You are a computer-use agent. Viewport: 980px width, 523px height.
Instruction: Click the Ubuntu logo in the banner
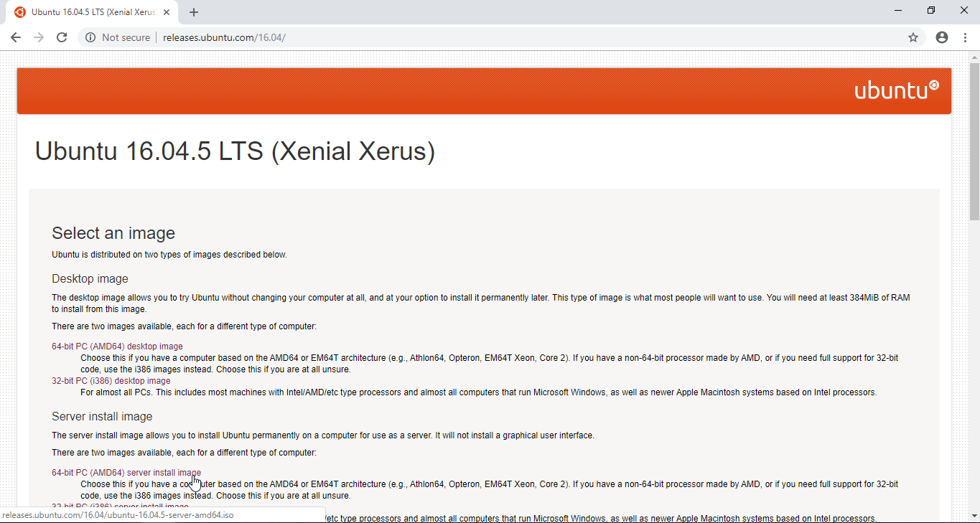tap(897, 90)
